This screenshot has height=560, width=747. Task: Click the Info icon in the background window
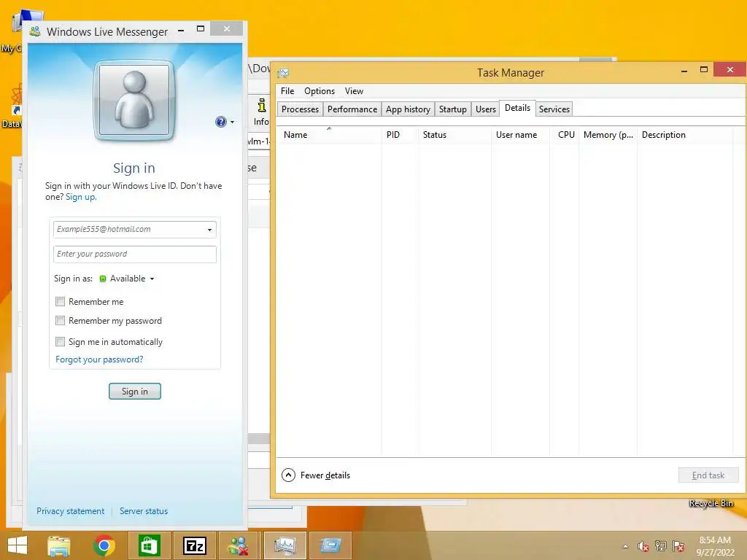[x=261, y=112]
